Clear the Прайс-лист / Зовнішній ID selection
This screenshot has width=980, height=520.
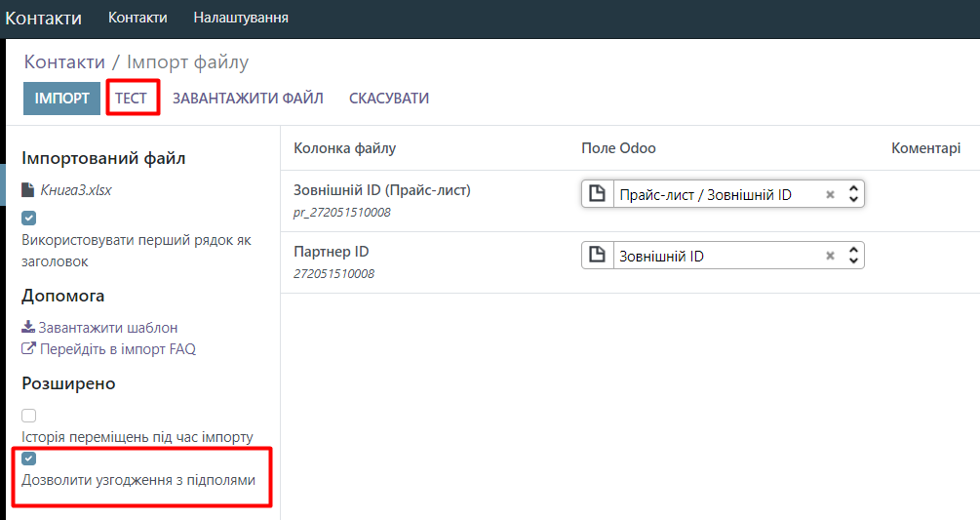(830, 194)
